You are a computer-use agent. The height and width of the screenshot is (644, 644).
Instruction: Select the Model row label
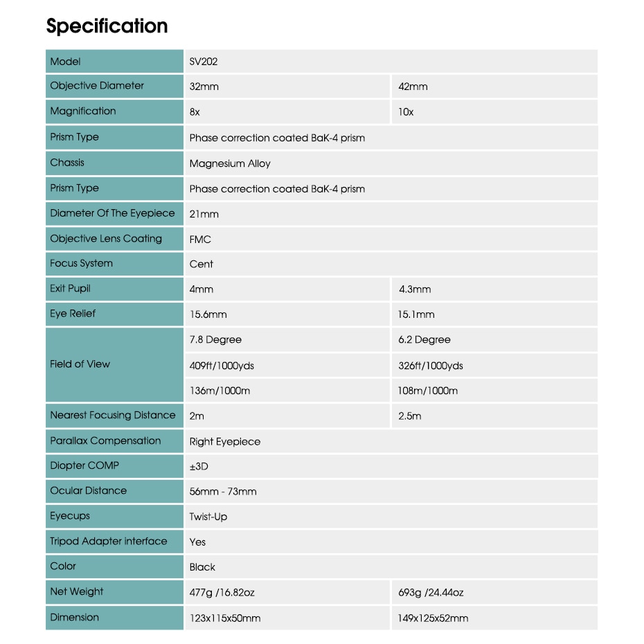[114, 61]
